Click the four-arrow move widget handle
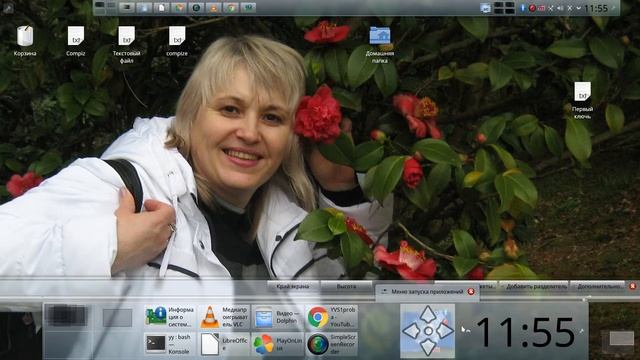The image size is (640, 360). 428,331
